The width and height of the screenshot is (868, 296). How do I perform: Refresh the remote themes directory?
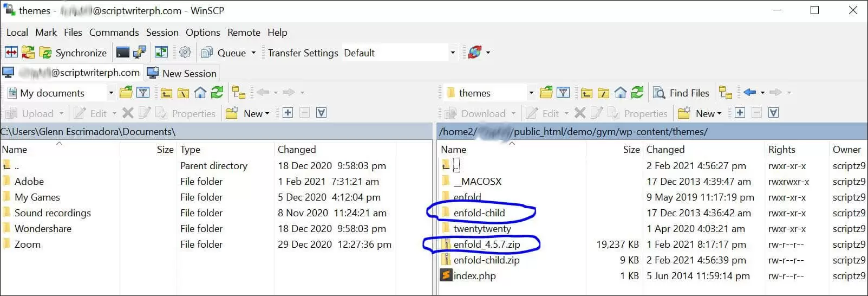[x=637, y=93]
